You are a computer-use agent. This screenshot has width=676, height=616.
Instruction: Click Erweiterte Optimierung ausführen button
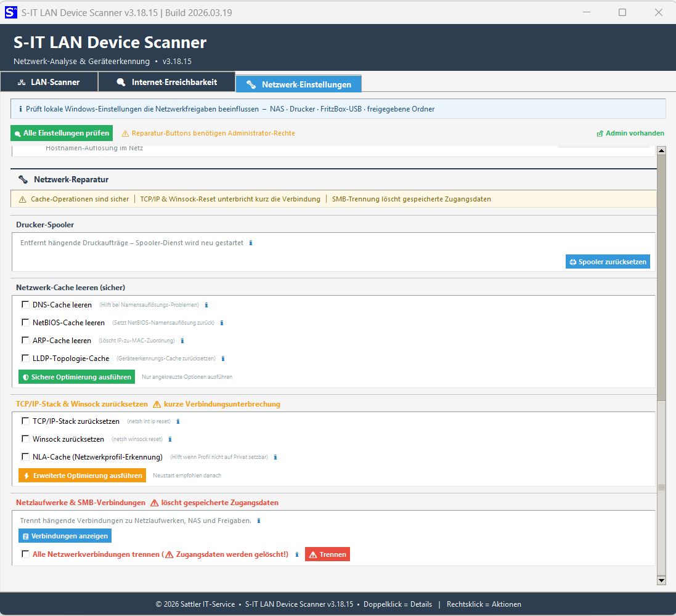coord(82,476)
